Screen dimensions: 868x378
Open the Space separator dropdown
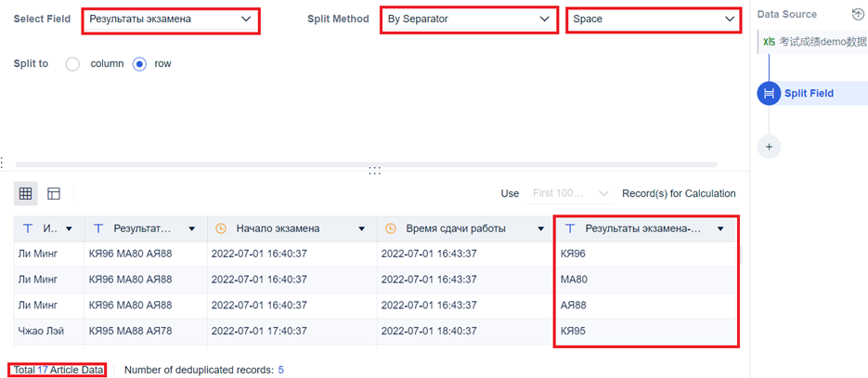click(x=654, y=20)
